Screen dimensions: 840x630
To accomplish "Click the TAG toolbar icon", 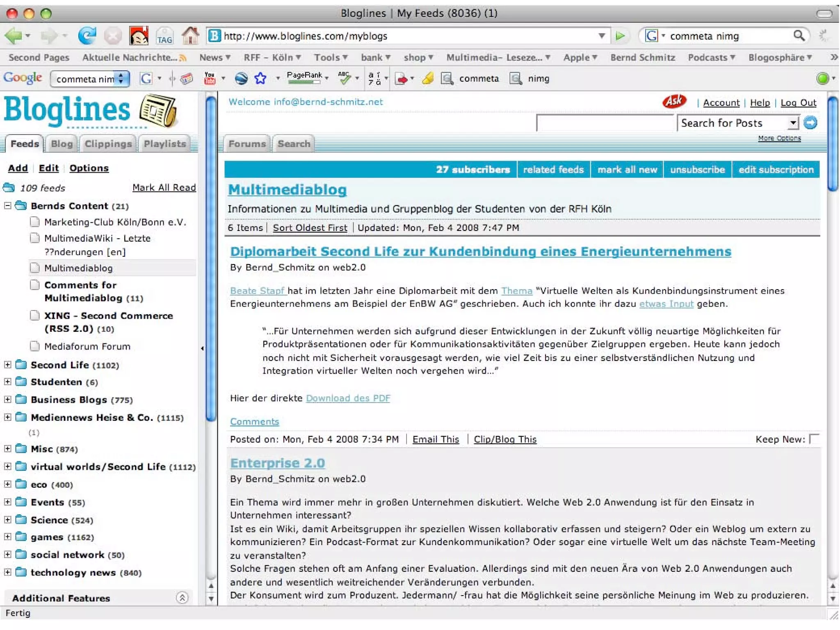I will (x=164, y=37).
